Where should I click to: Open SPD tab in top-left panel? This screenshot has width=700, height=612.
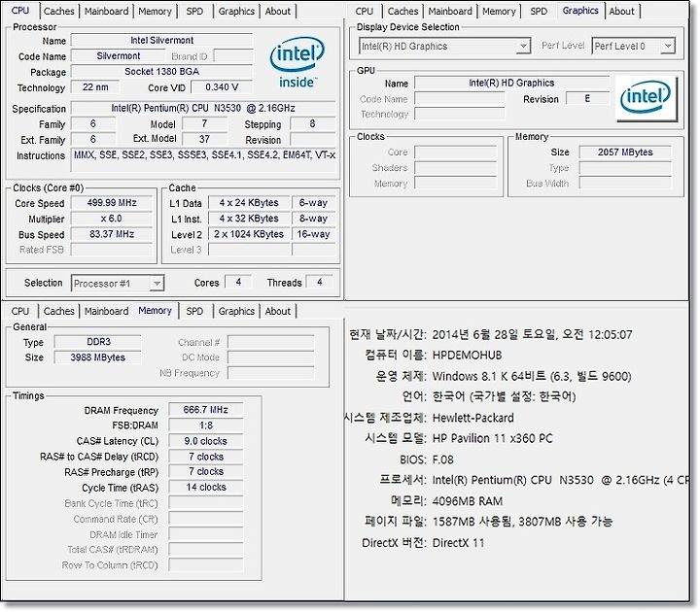tap(194, 11)
